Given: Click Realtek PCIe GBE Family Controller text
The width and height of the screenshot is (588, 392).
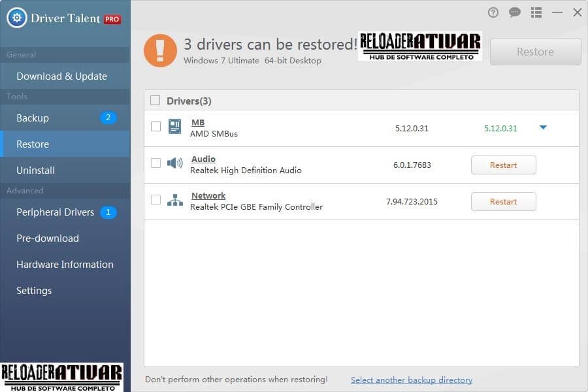Looking at the screenshot, I should [x=256, y=207].
